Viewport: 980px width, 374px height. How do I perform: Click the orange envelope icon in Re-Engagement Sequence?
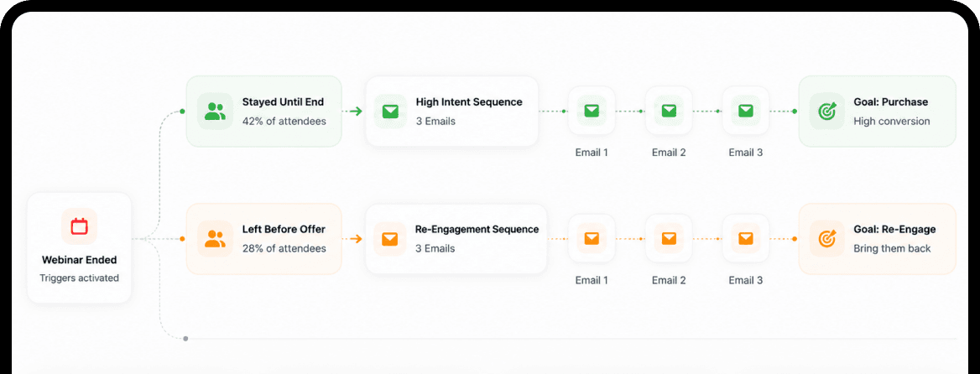[x=390, y=238]
